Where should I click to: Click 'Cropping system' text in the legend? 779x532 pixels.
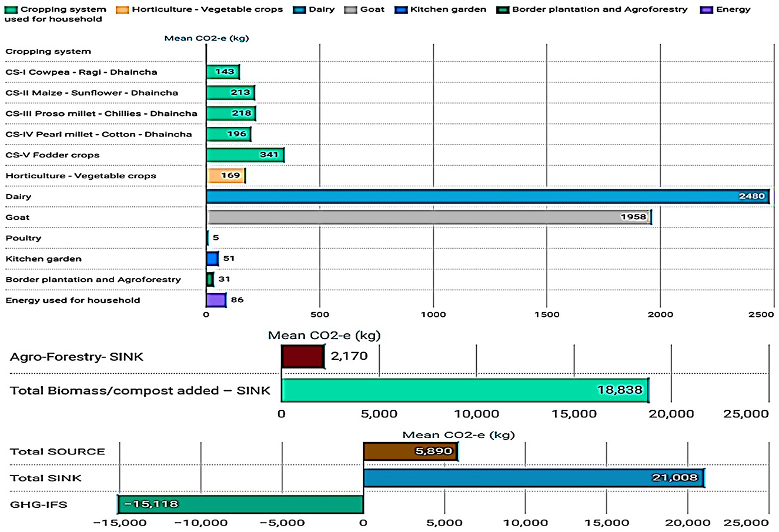(x=63, y=9)
